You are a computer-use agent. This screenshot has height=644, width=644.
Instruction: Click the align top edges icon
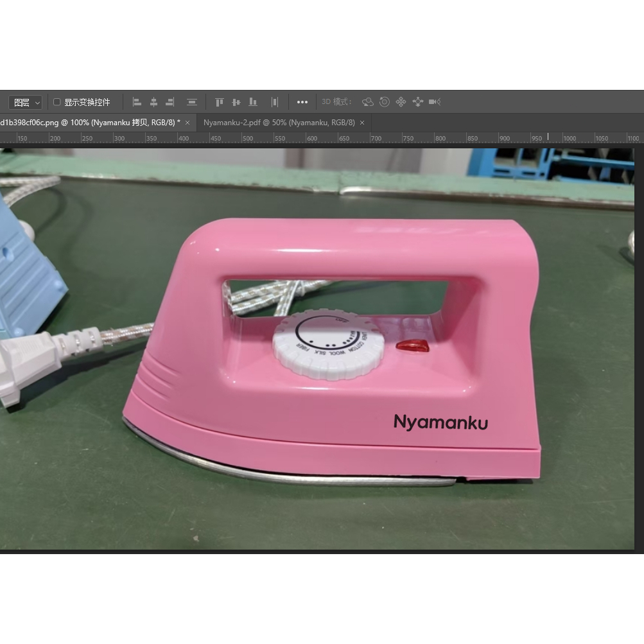coord(220,102)
